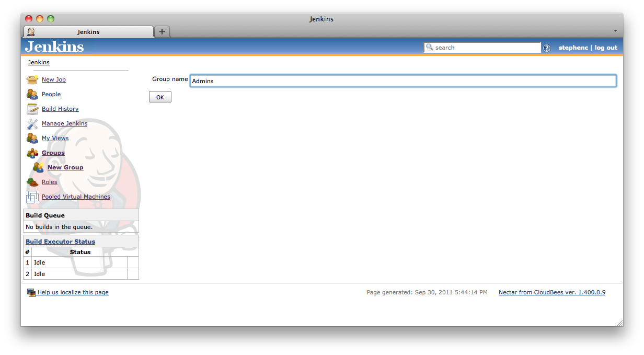Open the stephenc user link
Viewport: 644px width, 355px height.
tap(573, 48)
